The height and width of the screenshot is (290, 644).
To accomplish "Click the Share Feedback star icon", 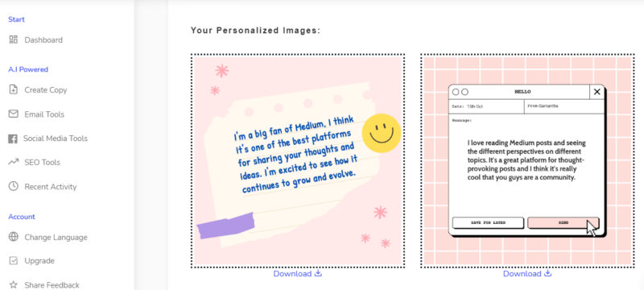I will (14, 284).
